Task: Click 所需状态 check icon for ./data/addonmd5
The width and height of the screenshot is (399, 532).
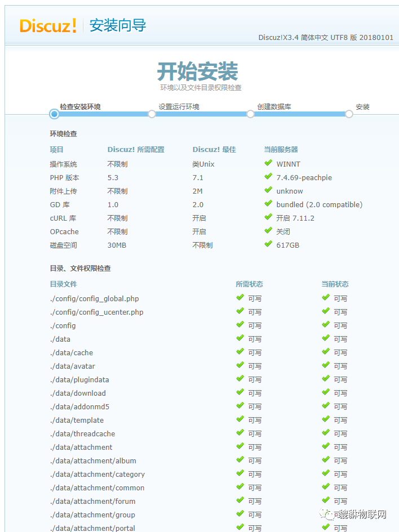Action: point(240,405)
